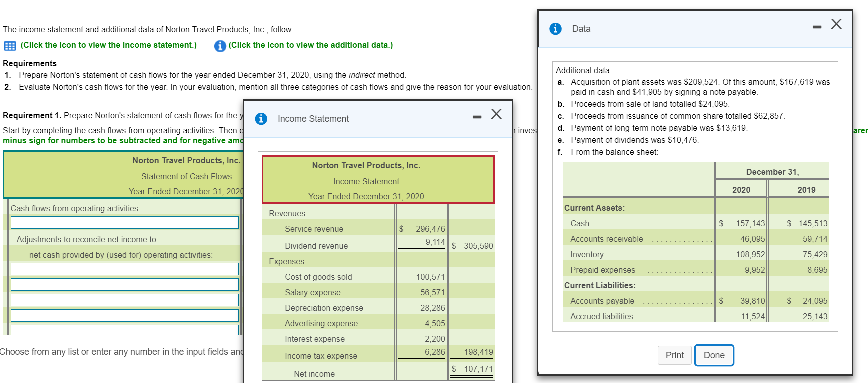The height and width of the screenshot is (383, 868).
Task: Click the 2020 Inventory value 108,952
Action: [750, 255]
